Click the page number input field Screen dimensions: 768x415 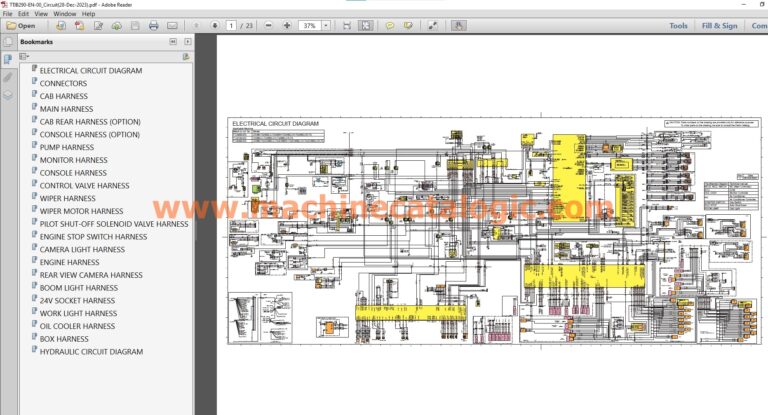pos(232,25)
